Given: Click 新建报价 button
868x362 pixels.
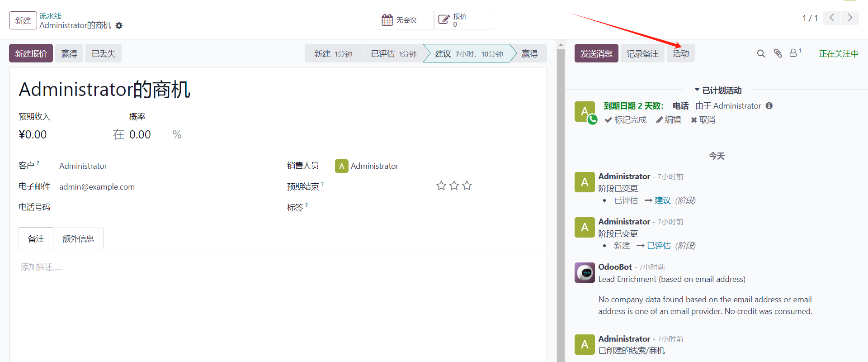Looking at the screenshot, I should point(31,53).
